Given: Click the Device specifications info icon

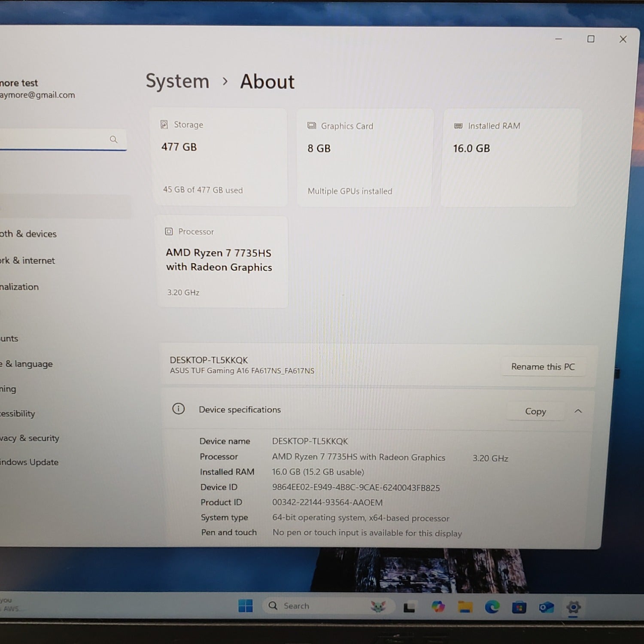Looking at the screenshot, I should pyautogui.click(x=178, y=409).
